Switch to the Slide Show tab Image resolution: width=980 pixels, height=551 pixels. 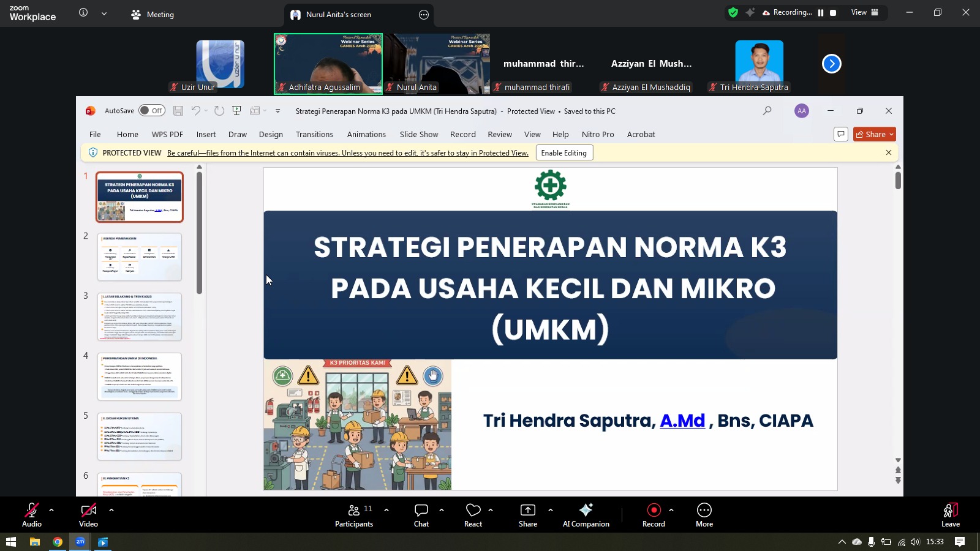coord(419,135)
